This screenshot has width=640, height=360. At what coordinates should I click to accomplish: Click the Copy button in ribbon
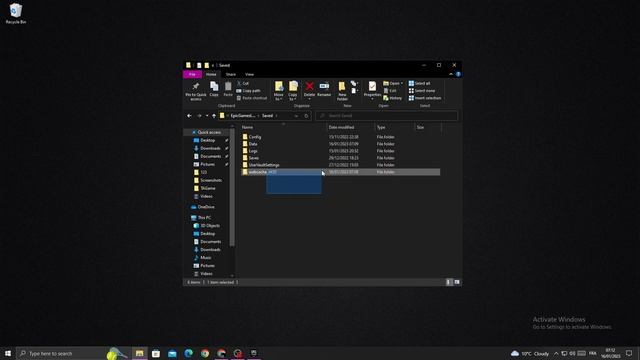(214, 89)
